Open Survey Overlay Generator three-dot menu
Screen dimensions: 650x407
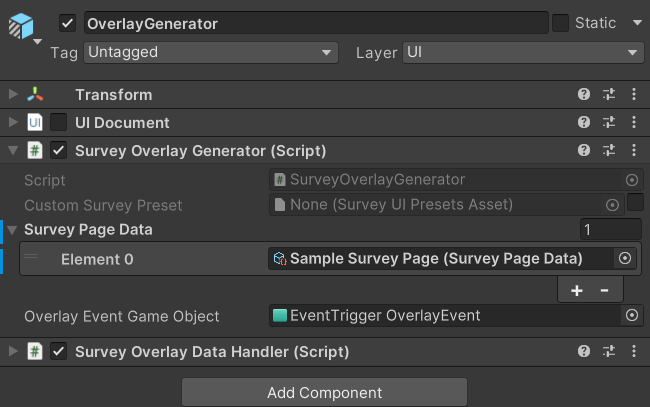click(x=634, y=150)
